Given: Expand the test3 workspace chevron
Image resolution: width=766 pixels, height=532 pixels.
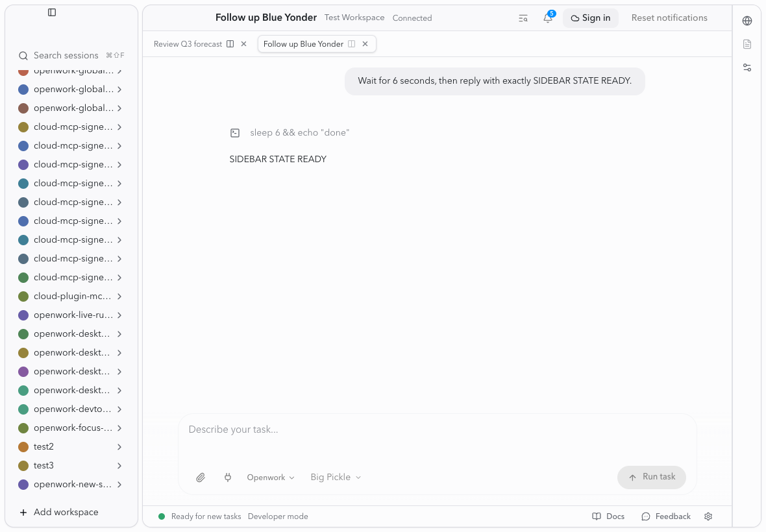Looking at the screenshot, I should coord(119,466).
